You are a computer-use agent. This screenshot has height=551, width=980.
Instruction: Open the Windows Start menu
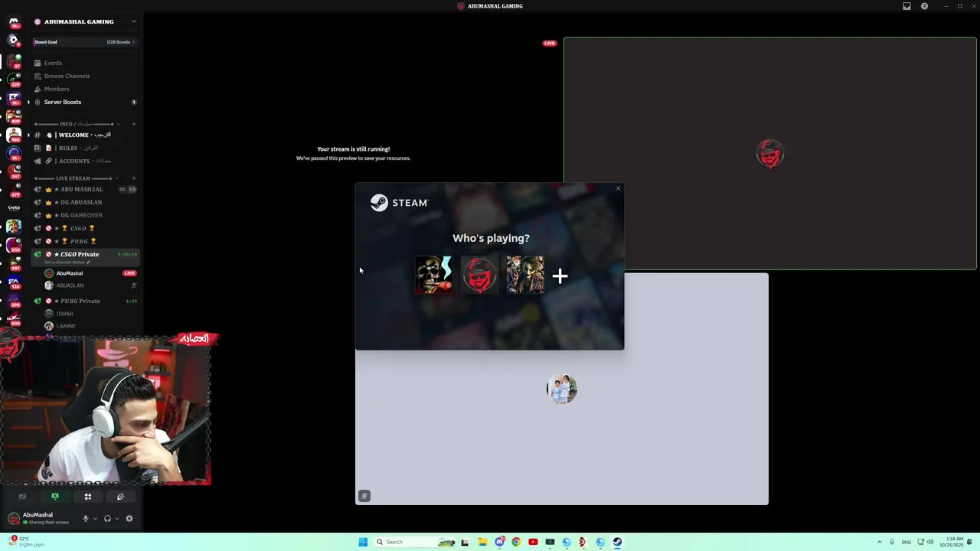[363, 542]
